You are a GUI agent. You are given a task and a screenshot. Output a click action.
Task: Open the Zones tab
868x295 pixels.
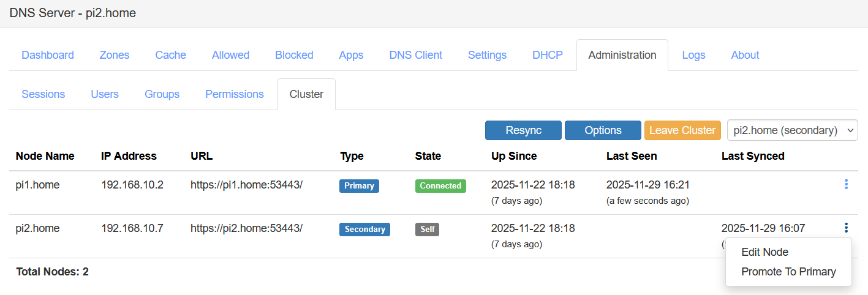tap(115, 55)
